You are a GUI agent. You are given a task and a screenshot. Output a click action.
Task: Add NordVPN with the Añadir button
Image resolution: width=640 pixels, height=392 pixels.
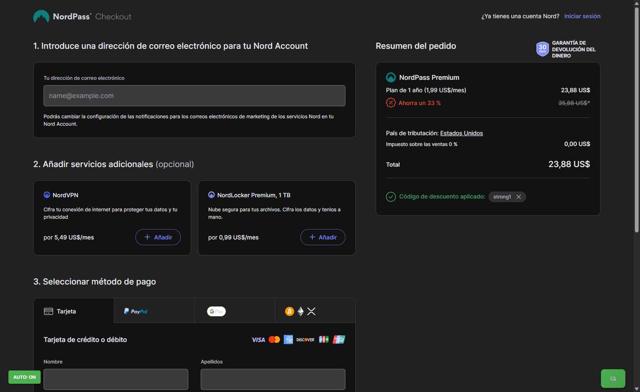[158, 237]
